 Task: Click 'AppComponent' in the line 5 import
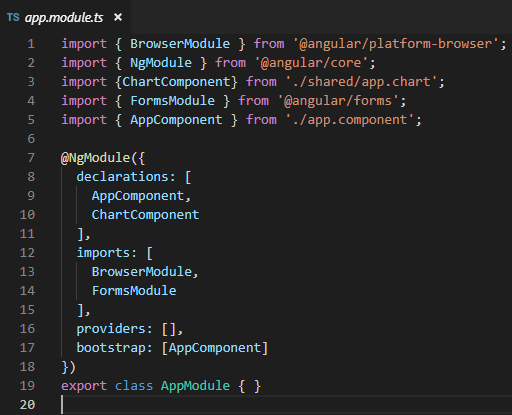176,120
